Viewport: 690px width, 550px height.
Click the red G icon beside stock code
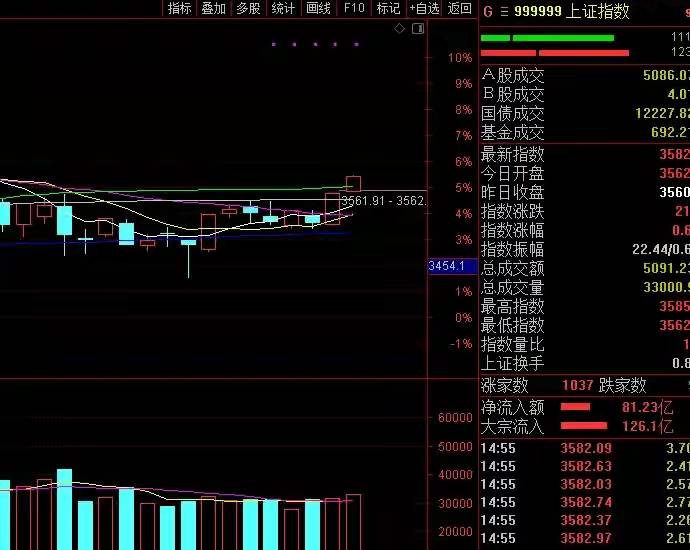pyautogui.click(x=488, y=11)
